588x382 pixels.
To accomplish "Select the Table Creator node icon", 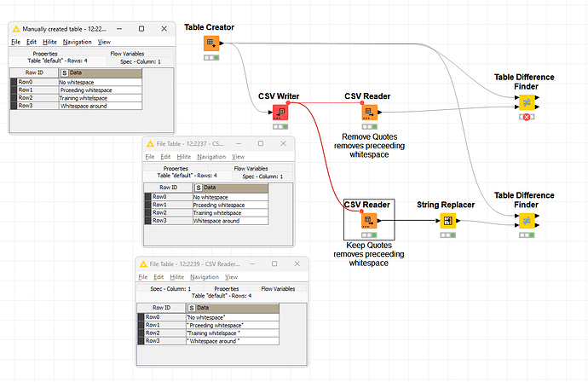I will (x=209, y=44).
